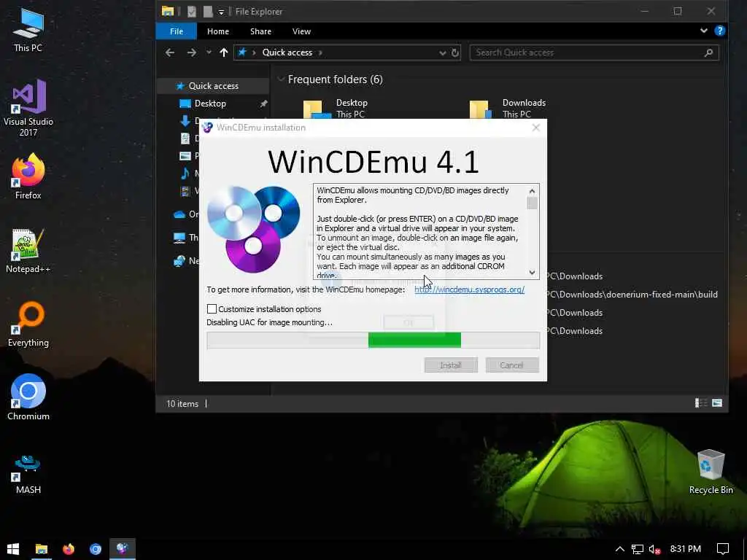This screenshot has width=747, height=560.
Task: Open Firefox desktop shortcut
Action: pos(28,176)
